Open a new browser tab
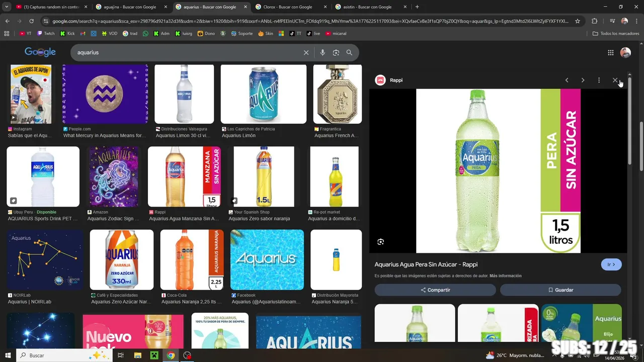Viewport: 644px width, 362px height. [x=417, y=7]
